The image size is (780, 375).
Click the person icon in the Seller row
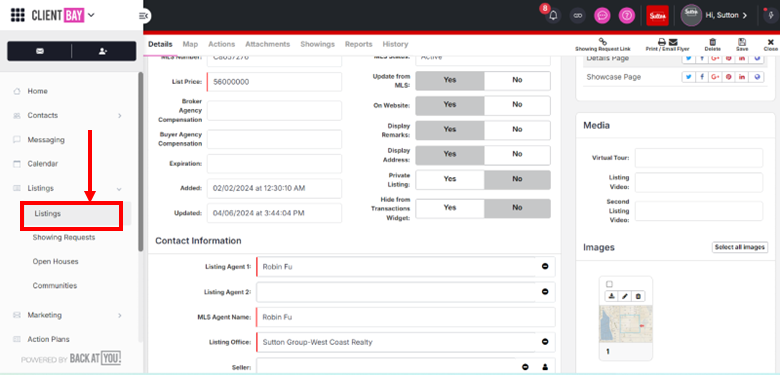point(545,367)
